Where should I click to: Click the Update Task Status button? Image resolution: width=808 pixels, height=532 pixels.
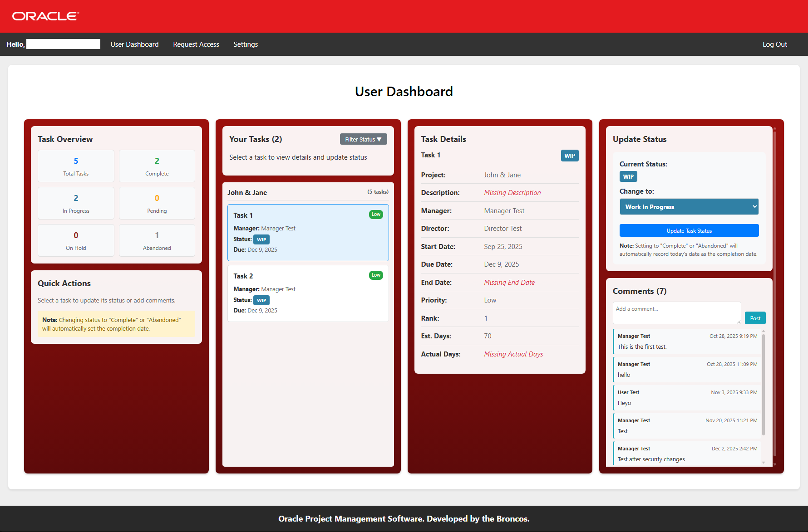pos(689,230)
